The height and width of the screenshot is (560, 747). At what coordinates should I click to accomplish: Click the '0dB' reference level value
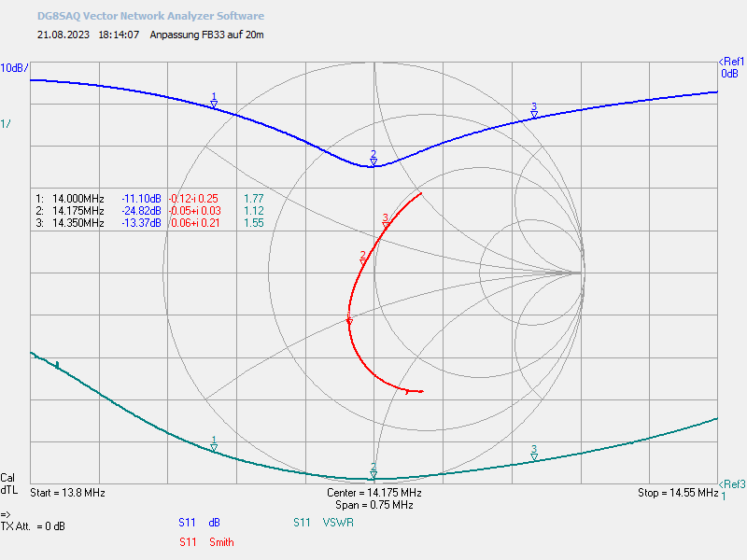(x=729, y=74)
